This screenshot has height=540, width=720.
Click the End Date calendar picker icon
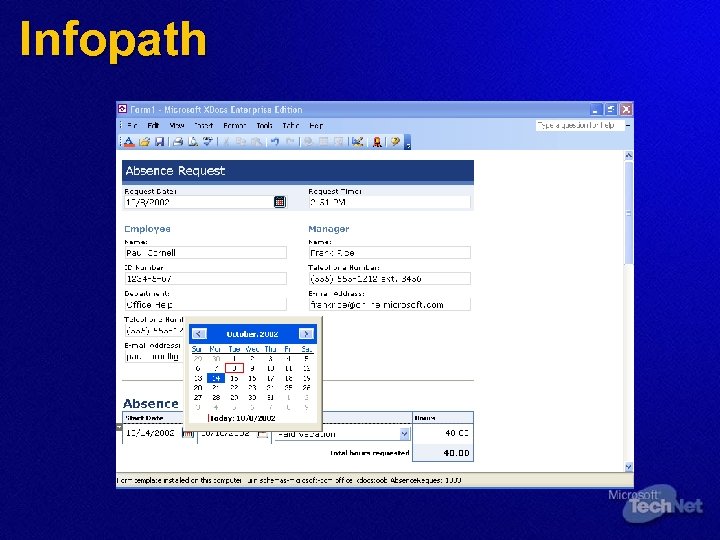[x=262, y=433]
